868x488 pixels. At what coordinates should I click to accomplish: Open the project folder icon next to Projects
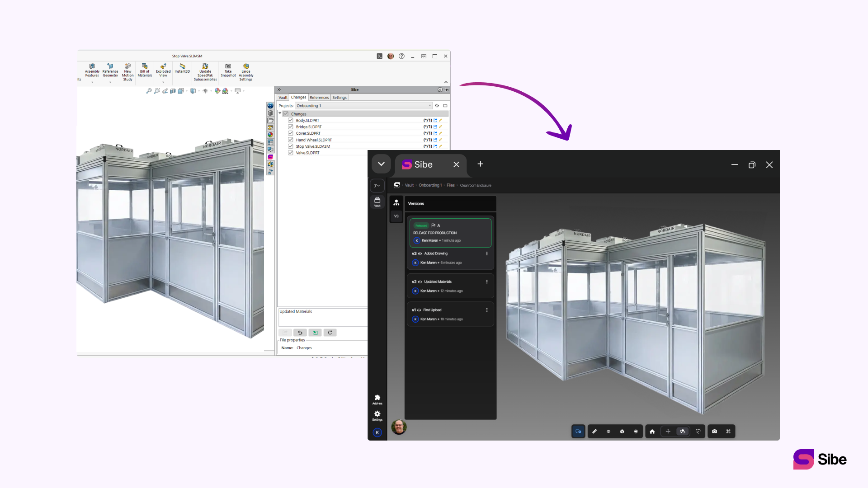pos(445,106)
